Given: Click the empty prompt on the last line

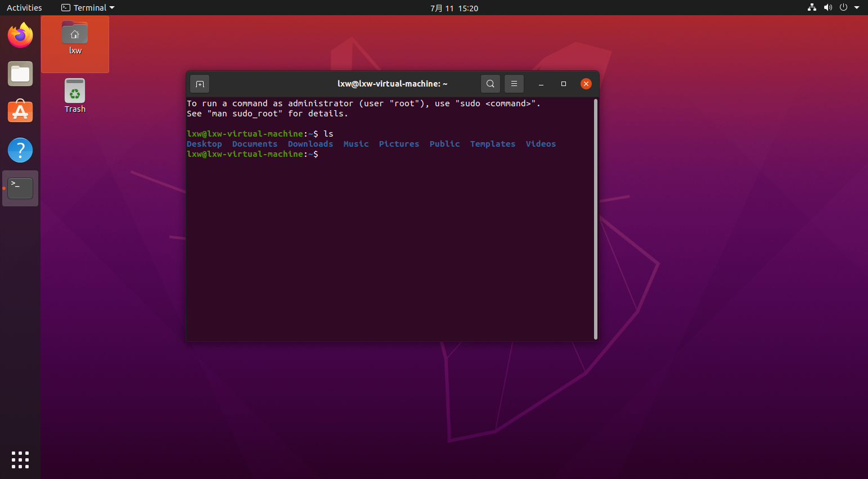Looking at the screenshot, I should (253, 154).
